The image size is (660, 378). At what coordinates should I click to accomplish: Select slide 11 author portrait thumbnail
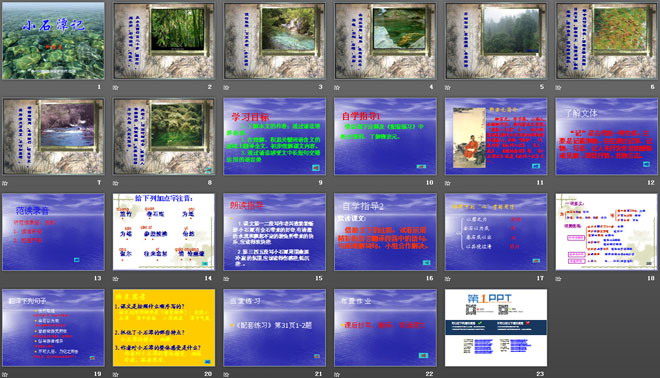(x=496, y=136)
